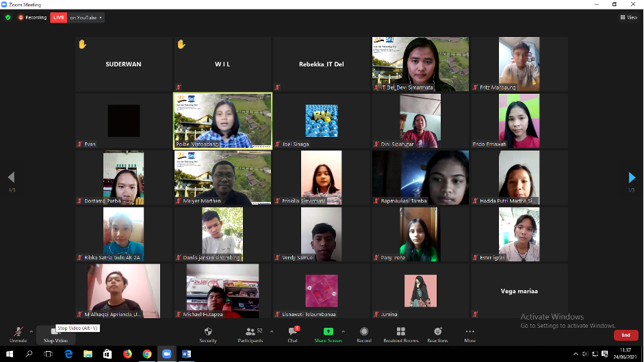Screen dimensions: 644x362
Task: Expand Share Screen options arrow
Action: pos(344,331)
